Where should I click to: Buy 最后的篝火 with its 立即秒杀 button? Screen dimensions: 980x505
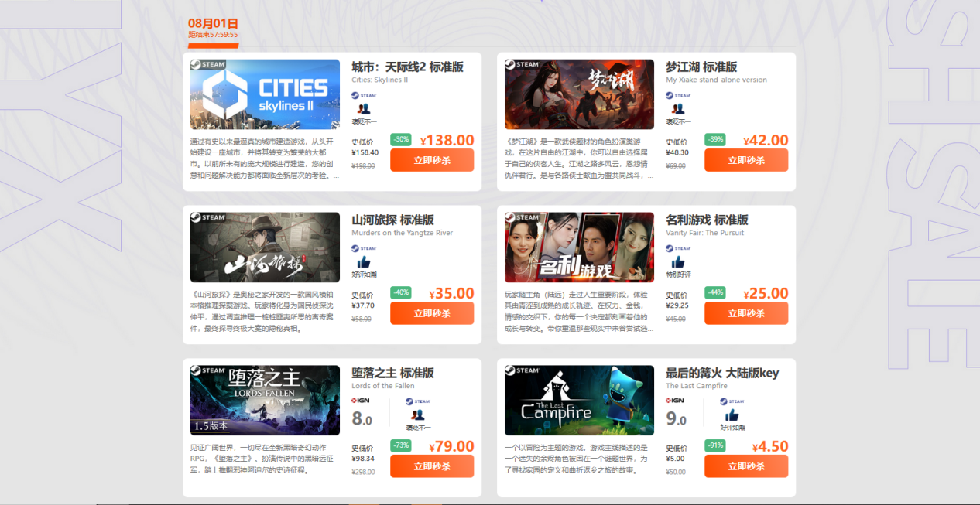[745, 466]
